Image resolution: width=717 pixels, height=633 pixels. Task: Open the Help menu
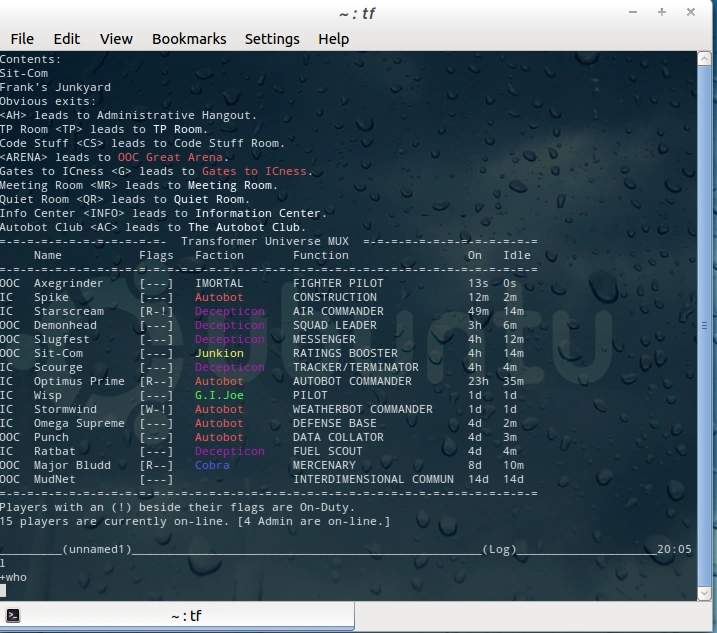point(333,39)
